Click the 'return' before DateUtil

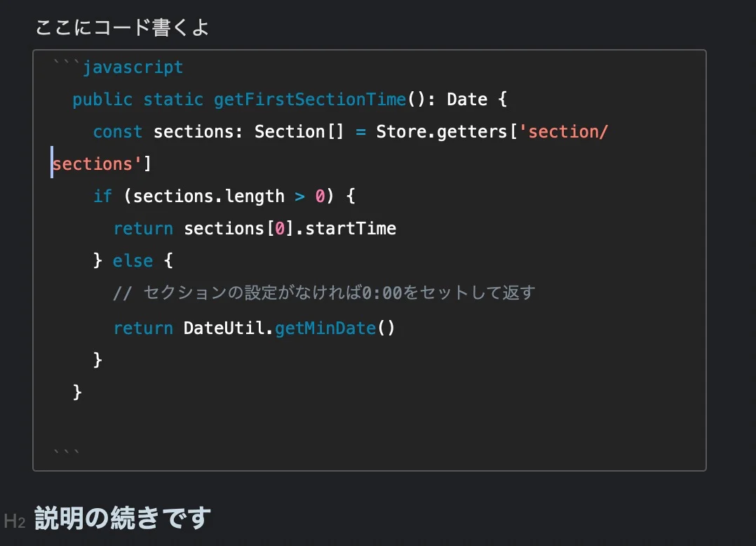click(143, 328)
